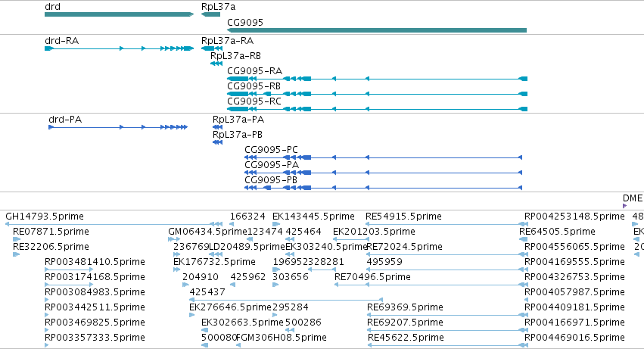Select the drd gene bar

tap(119, 14)
